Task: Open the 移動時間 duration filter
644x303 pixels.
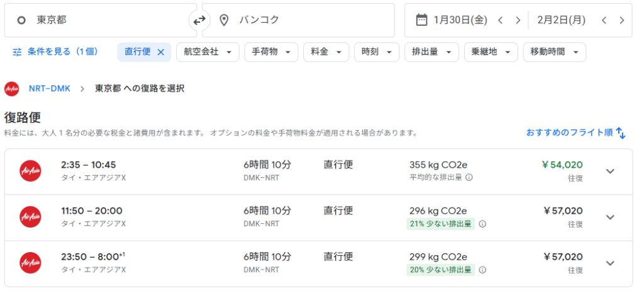Action: (554, 52)
